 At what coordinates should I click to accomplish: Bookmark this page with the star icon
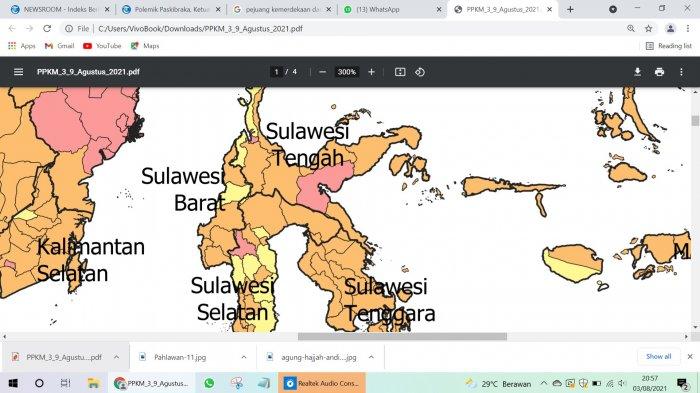(x=649, y=29)
